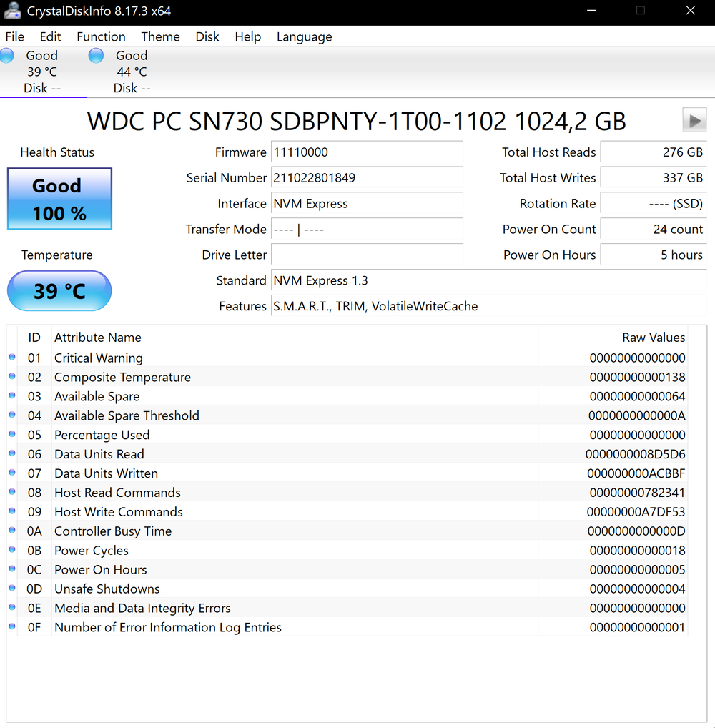Click status dot for attribute 0C Power On Hours
Image resolution: width=715 pixels, height=728 pixels.
pyautogui.click(x=12, y=569)
